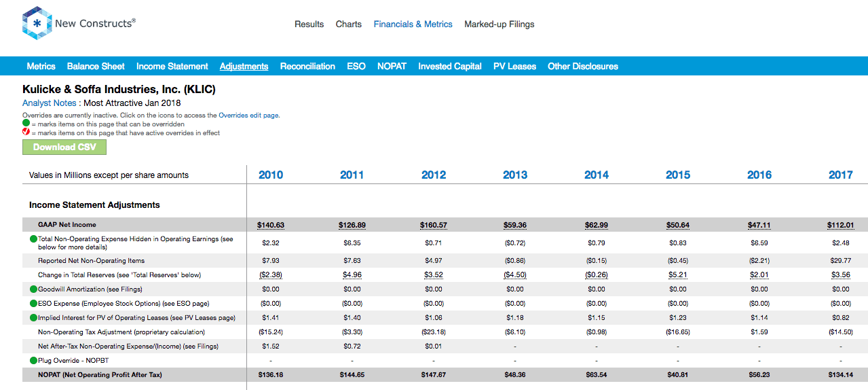This screenshot has height=390, width=868.
Task: Click the Kulicke & Soffa Industries company title
Action: click(x=119, y=89)
